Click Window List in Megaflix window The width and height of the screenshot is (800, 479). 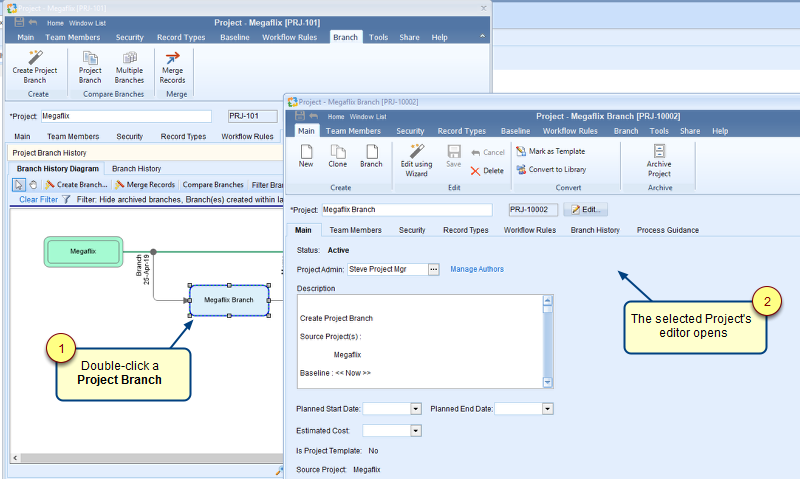pos(87,23)
